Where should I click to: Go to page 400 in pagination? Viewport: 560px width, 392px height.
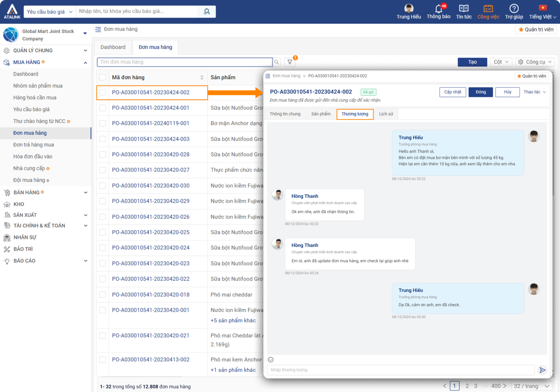click(x=496, y=386)
